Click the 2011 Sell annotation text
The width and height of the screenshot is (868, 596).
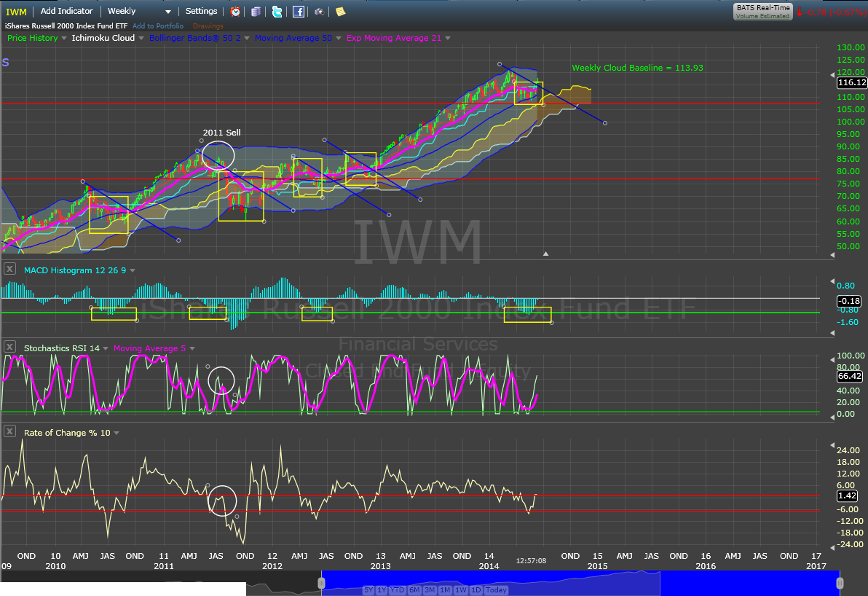click(221, 133)
